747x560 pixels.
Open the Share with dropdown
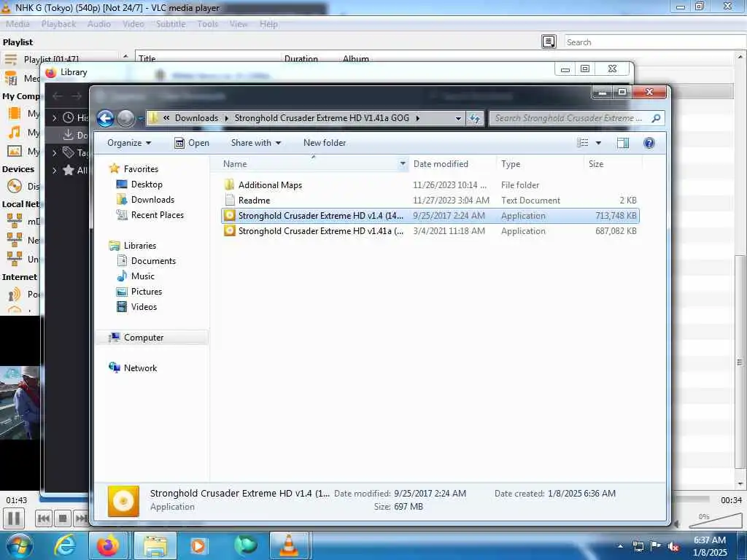tap(256, 143)
